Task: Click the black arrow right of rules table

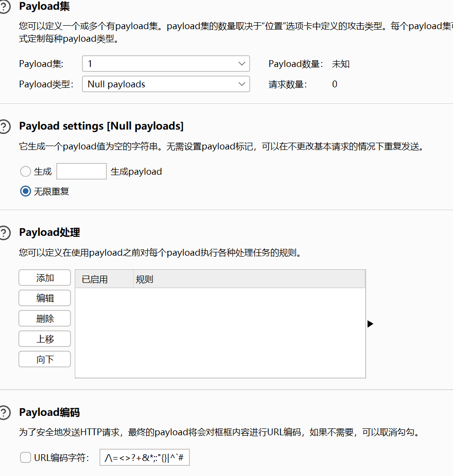Action: coord(370,324)
